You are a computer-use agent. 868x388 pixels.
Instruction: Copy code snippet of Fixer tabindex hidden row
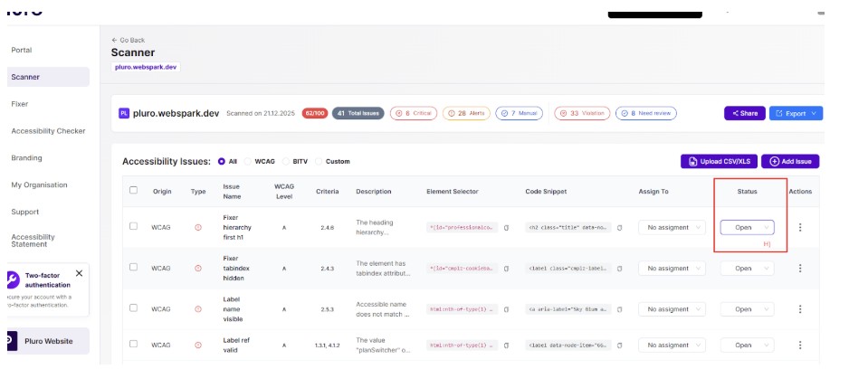[620, 269]
